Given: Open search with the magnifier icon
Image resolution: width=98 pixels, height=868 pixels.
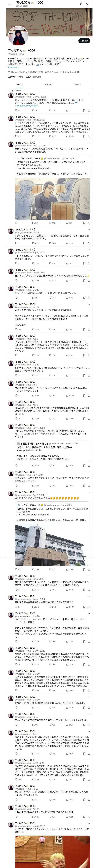Looking at the screenshot, I should 88,4.
